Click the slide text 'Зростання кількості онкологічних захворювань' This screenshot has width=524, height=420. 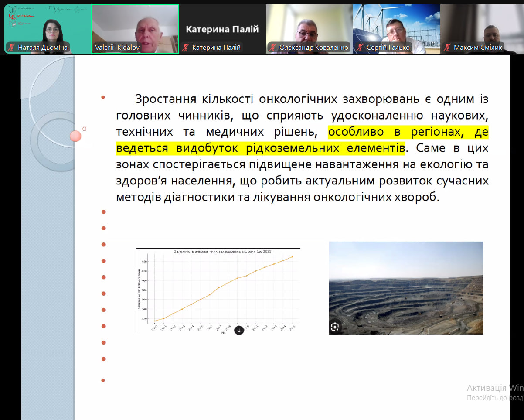[x=277, y=99]
